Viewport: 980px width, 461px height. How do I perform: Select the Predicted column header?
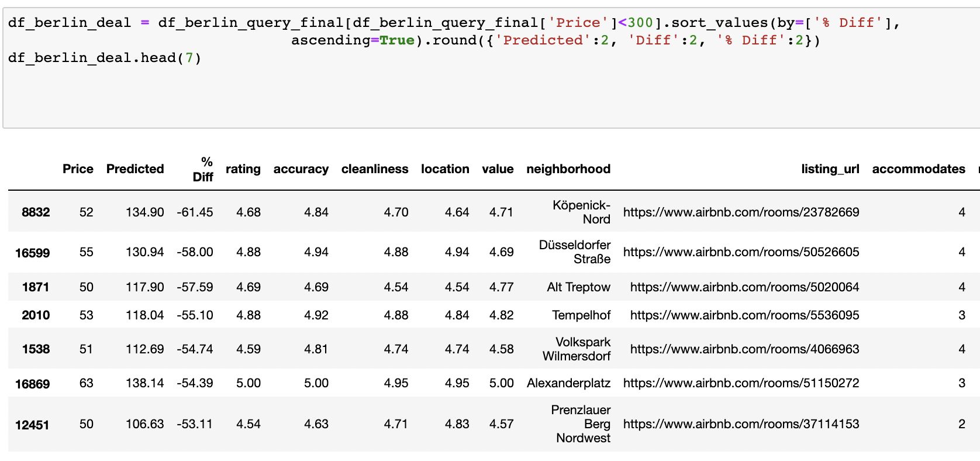135,169
